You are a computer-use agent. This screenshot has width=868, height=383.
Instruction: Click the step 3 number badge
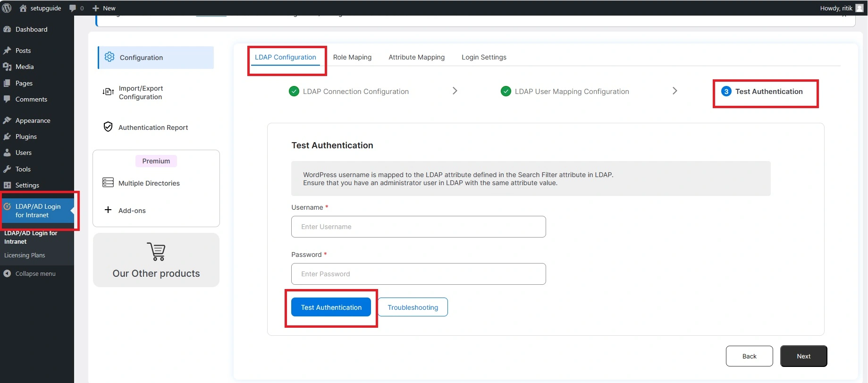(726, 92)
